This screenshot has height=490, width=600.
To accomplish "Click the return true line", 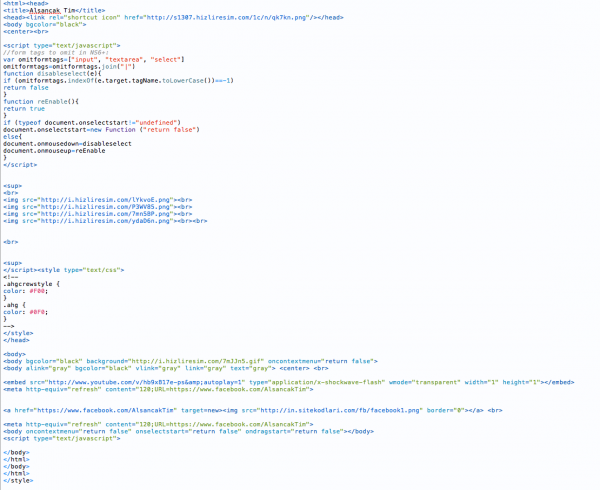I will tap(24, 109).
